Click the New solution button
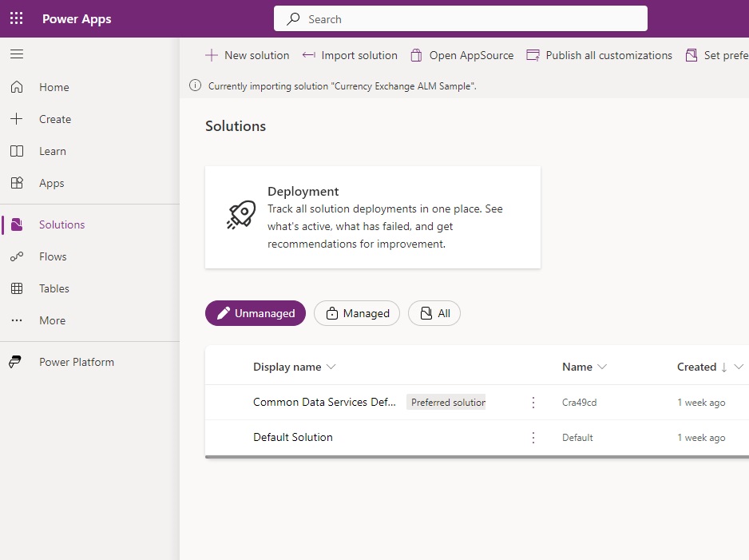Viewport: 749px width, 560px height. pyautogui.click(x=248, y=55)
